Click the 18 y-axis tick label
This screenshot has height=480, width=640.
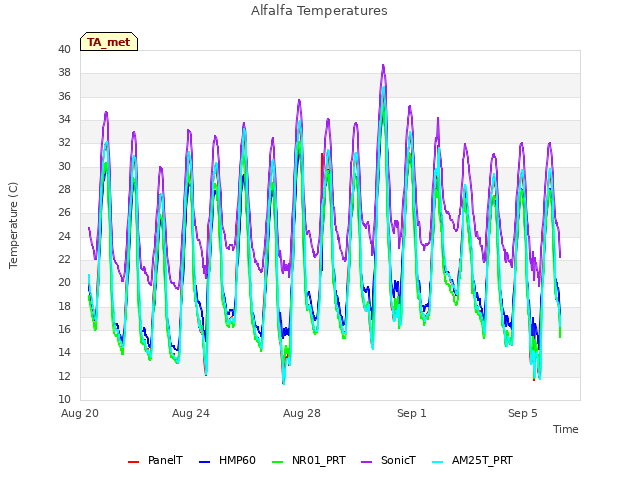(x=64, y=306)
